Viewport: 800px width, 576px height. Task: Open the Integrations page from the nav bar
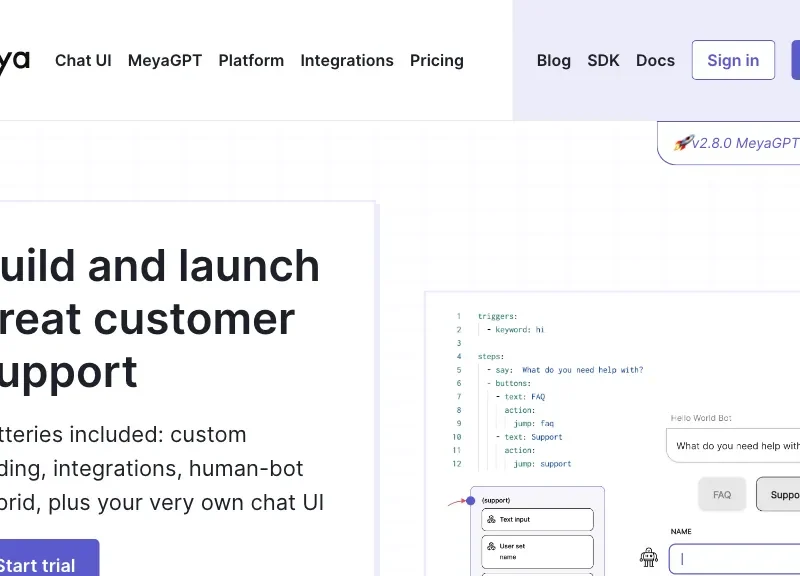[x=347, y=60]
